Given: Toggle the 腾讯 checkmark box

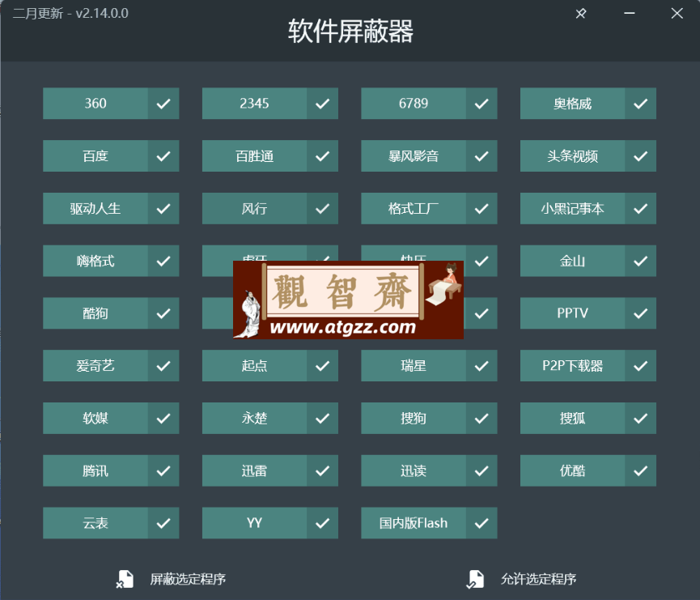Looking at the screenshot, I should click(x=163, y=470).
